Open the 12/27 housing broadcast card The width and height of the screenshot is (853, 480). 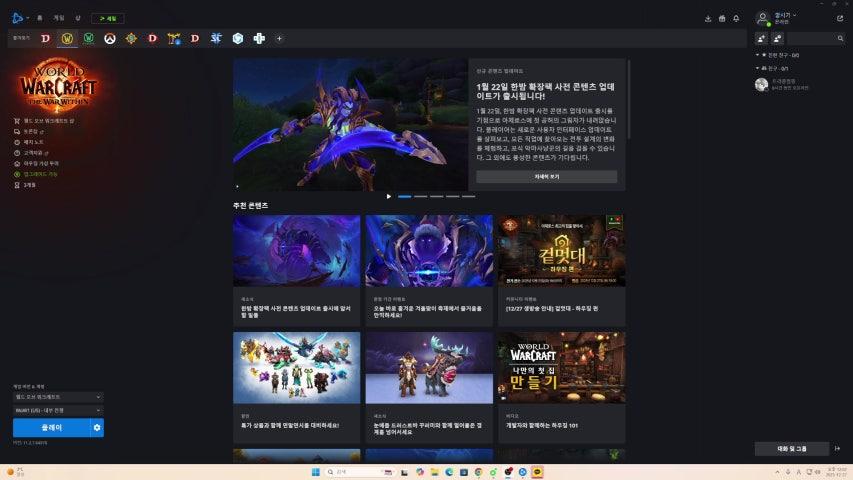point(561,270)
